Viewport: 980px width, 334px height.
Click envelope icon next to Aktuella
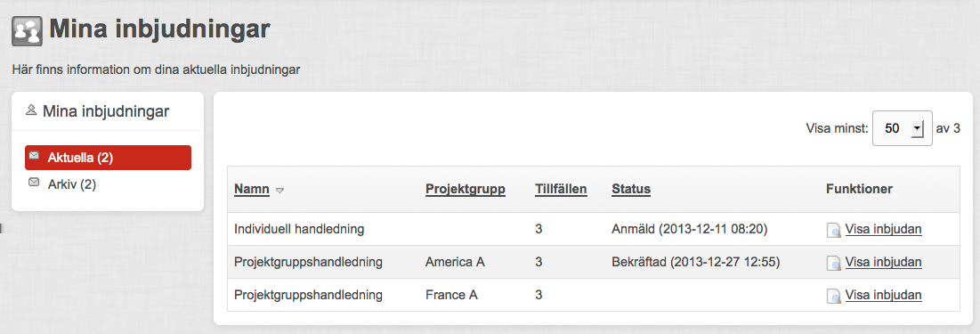[34, 155]
